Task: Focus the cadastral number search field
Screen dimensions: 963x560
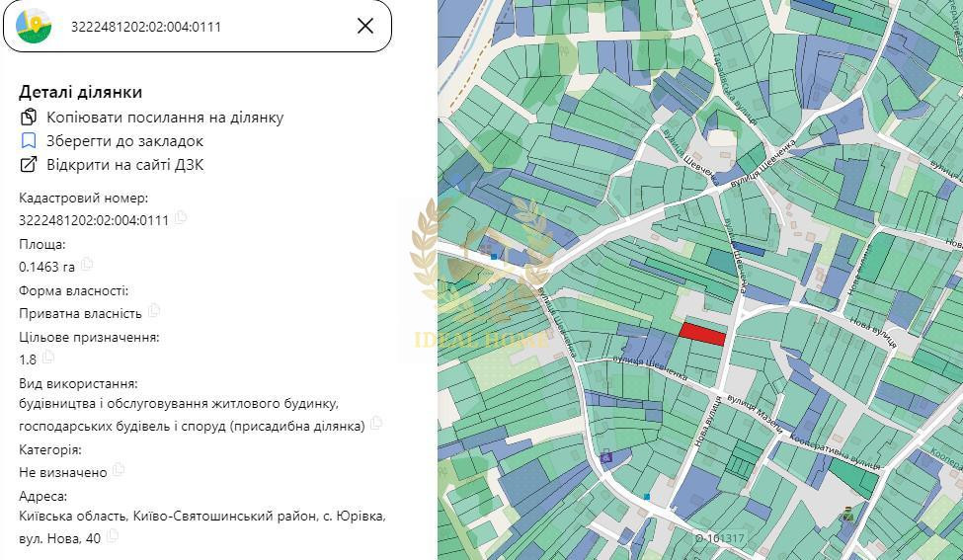Action: click(198, 27)
